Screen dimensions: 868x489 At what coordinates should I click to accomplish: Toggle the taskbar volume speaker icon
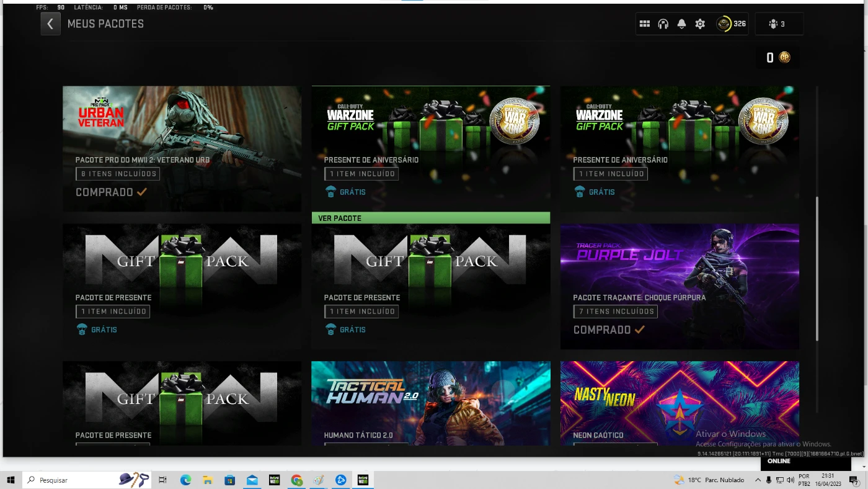coord(790,480)
